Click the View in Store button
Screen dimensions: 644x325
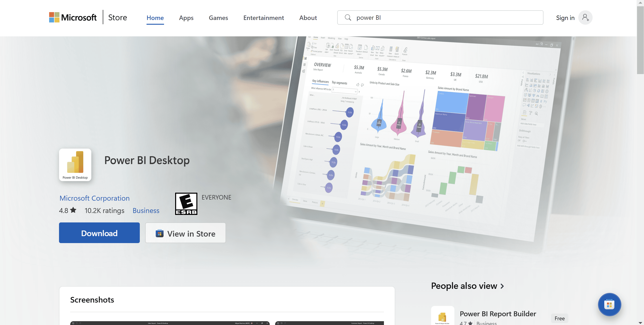[x=186, y=233]
